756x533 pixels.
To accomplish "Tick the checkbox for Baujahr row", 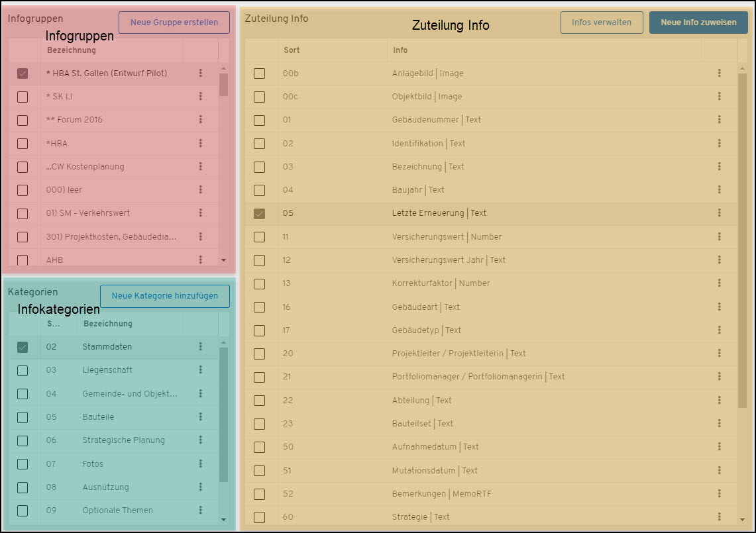I will pyautogui.click(x=260, y=190).
